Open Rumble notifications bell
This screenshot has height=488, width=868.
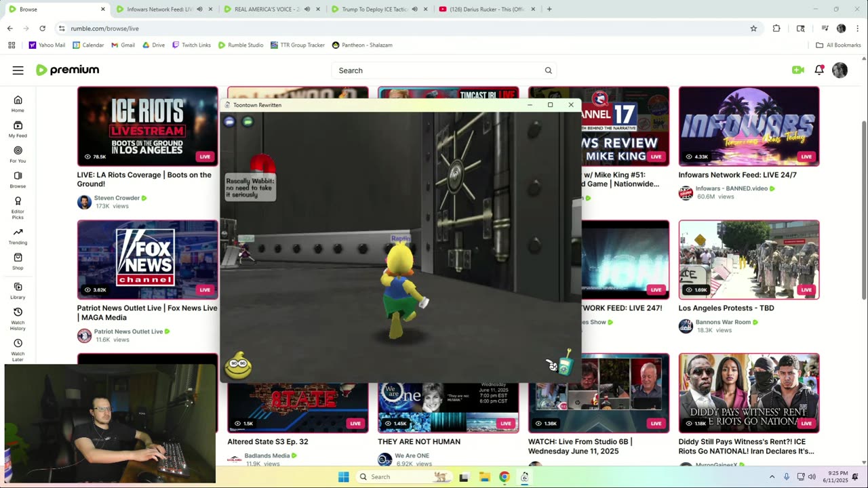(x=819, y=70)
